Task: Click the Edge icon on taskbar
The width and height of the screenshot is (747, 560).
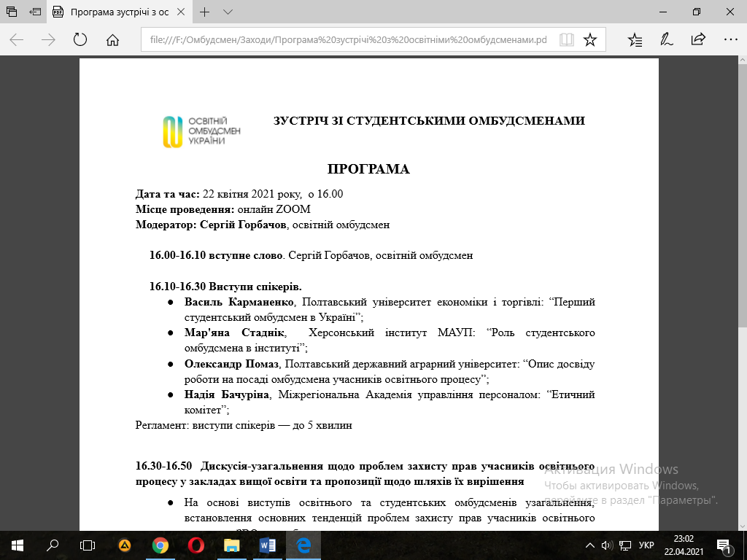Action: (303, 545)
